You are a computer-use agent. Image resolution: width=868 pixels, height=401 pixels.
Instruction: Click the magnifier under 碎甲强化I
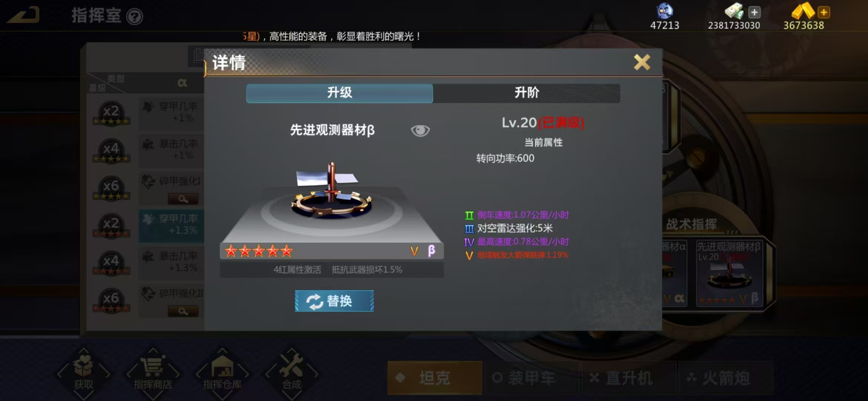point(183,199)
